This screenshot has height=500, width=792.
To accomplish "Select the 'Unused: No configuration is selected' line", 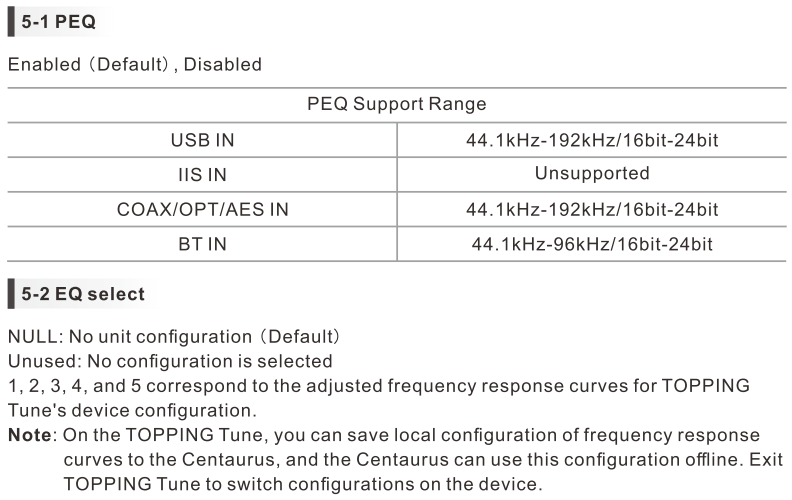I will click(170, 360).
